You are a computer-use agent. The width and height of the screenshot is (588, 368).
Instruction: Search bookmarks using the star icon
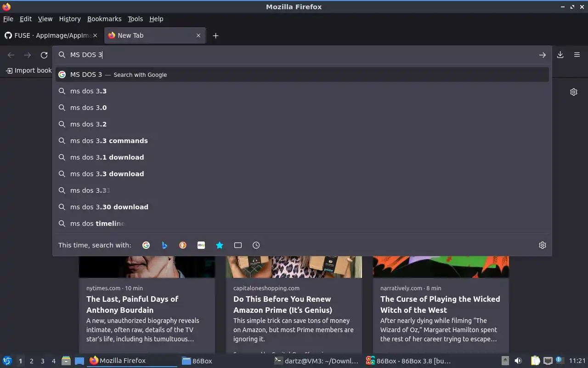[x=220, y=245]
